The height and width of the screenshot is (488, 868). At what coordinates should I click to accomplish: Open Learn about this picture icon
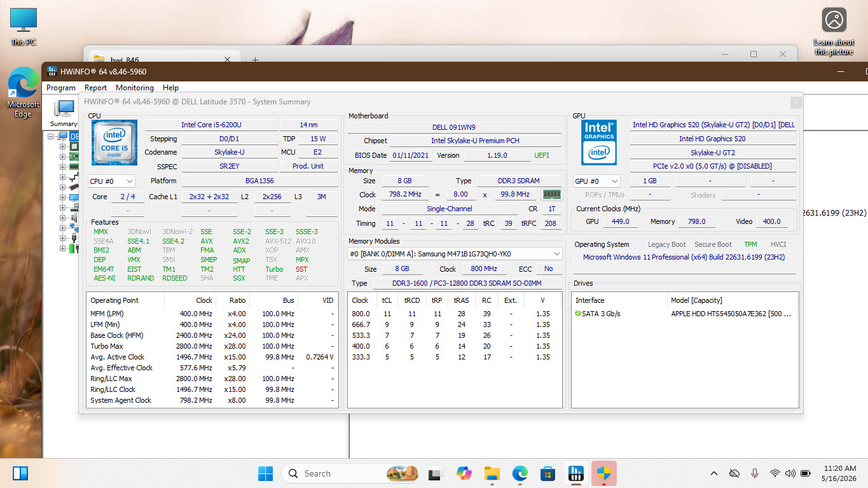click(834, 31)
